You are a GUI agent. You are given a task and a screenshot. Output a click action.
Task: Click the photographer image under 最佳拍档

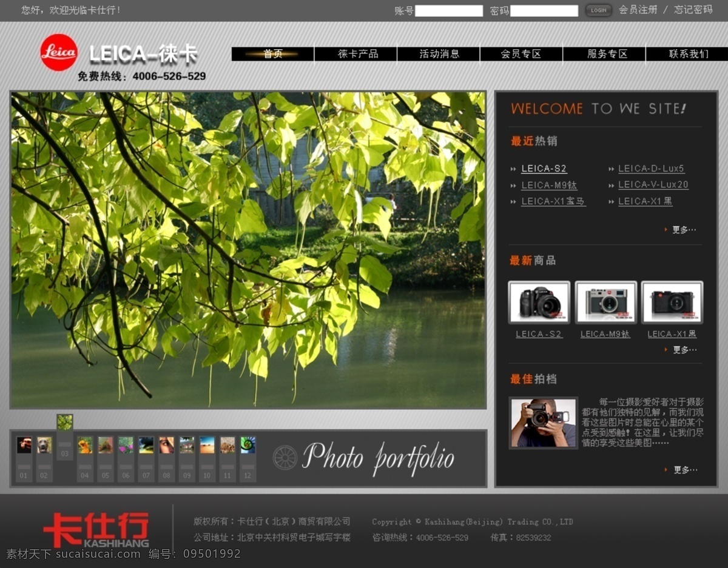coord(544,423)
